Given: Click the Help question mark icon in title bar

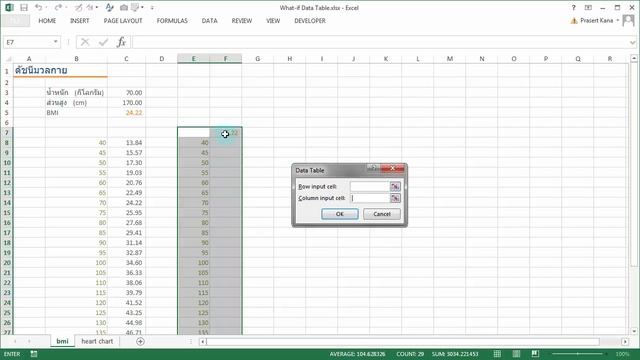Looking at the screenshot, I should tap(573, 8).
